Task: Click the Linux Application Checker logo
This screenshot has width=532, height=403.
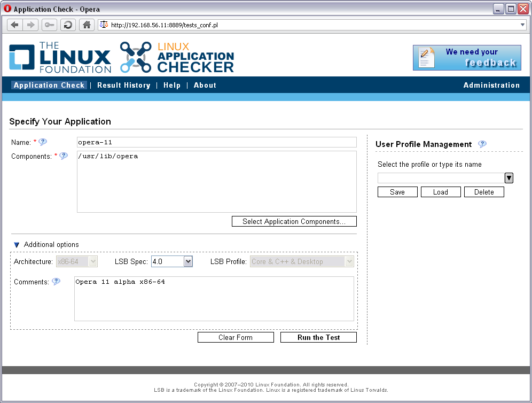Action: (x=177, y=57)
